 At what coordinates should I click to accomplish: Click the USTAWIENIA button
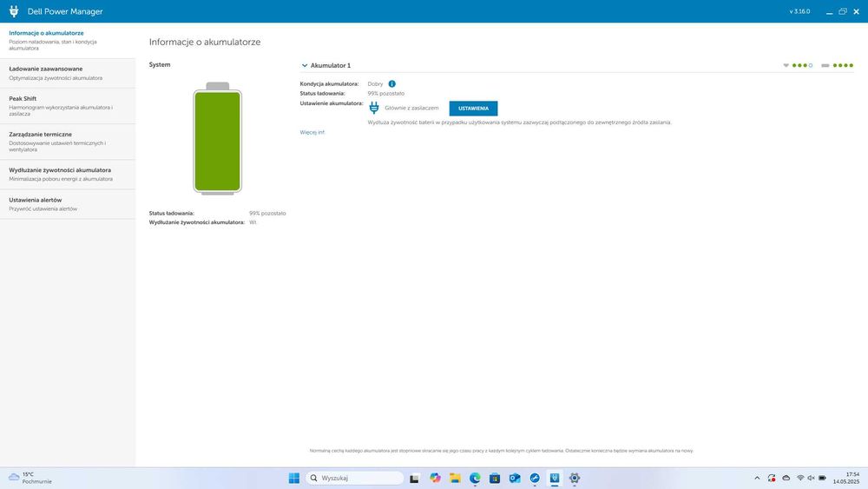pyautogui.click(x=473, y=109)
